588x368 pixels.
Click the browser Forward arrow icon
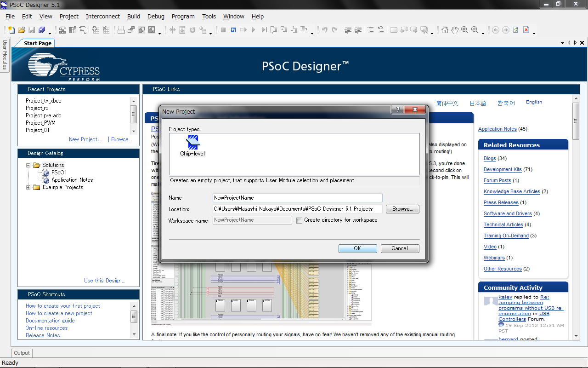point(506,30)
